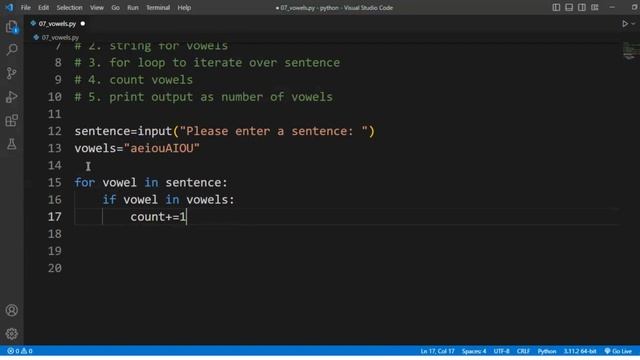The width and height of the screenshot is (640, 360).
Task: Open the Accounts icon
Action: (x=12, y=310)
